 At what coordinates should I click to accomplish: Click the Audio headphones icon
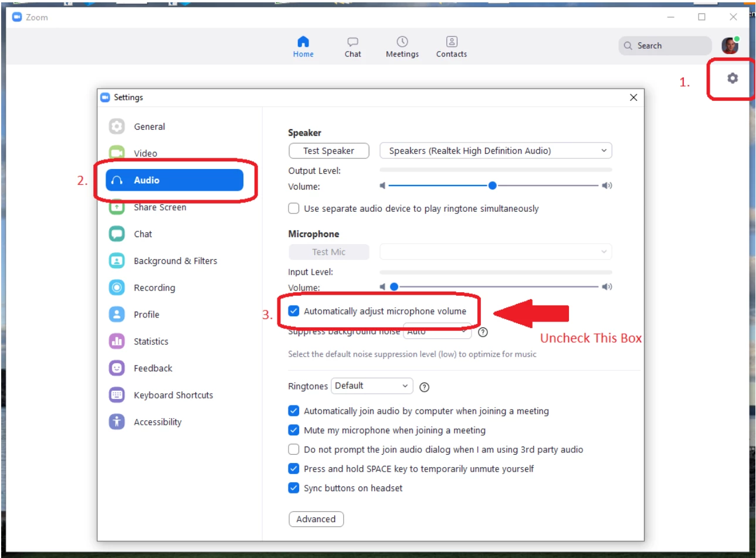tap(117, 180)
